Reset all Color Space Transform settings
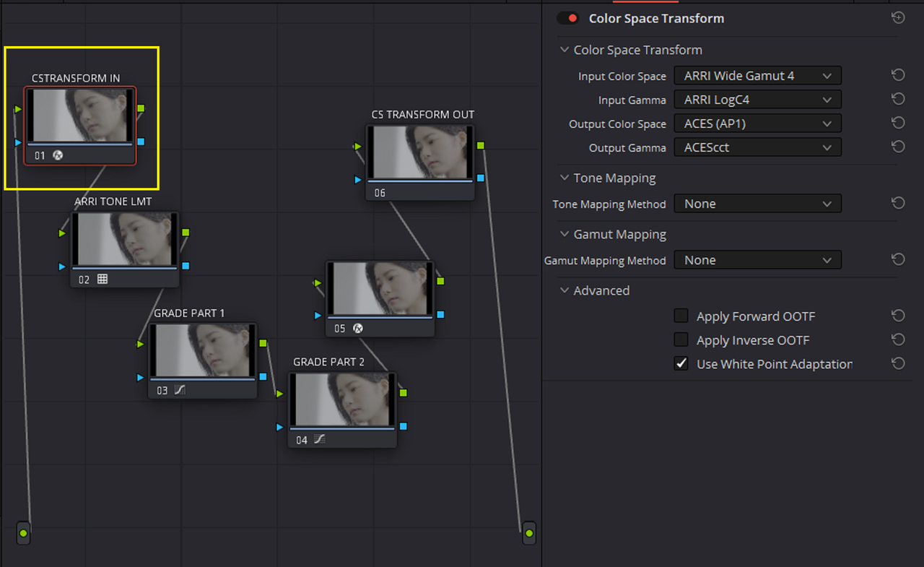Screen dimensions: 924x567 [x=898, y=18]
